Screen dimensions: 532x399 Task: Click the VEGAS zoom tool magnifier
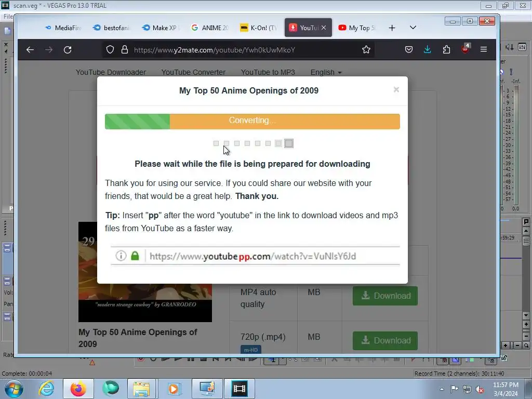(526, 345)
